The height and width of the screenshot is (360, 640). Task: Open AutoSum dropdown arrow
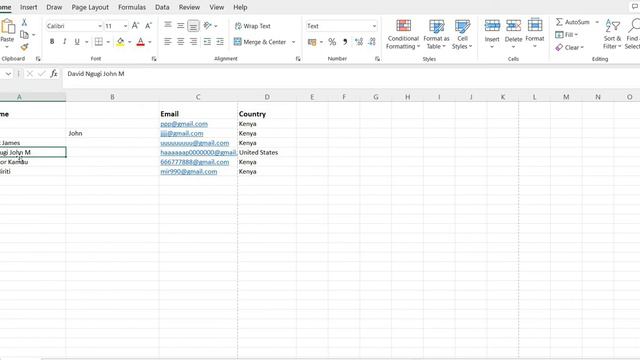[597, 22]
